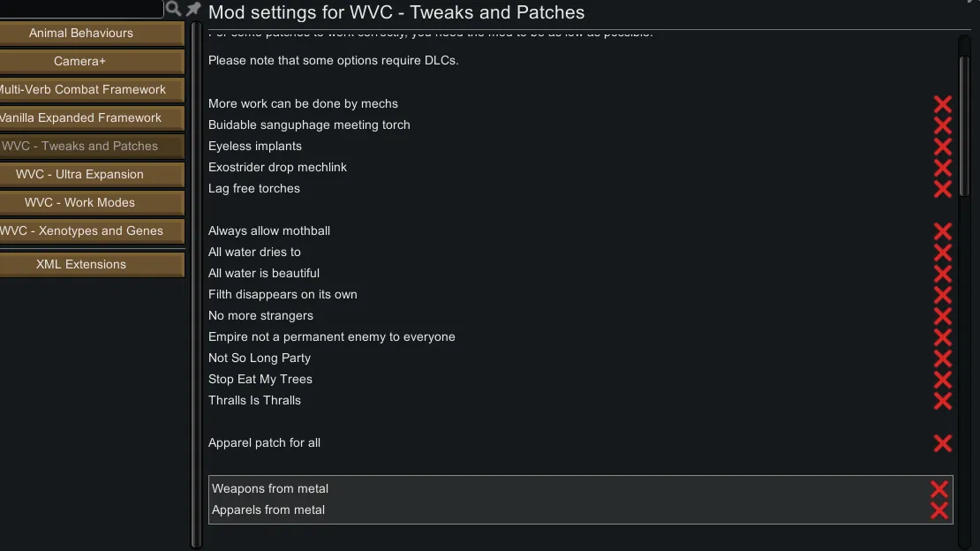Toggle 'Eyeless implants' option
Image resolution: width=980 pixels, height=551 pixels.
click(942, 147)
